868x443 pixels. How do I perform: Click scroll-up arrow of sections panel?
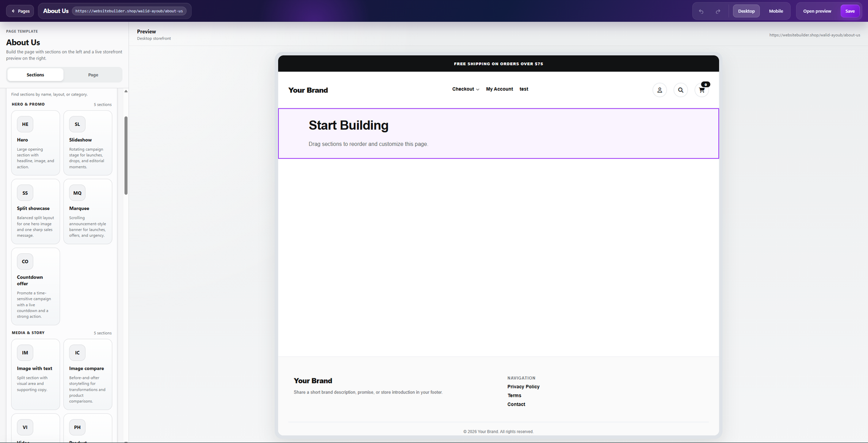[x=126, y=91]
